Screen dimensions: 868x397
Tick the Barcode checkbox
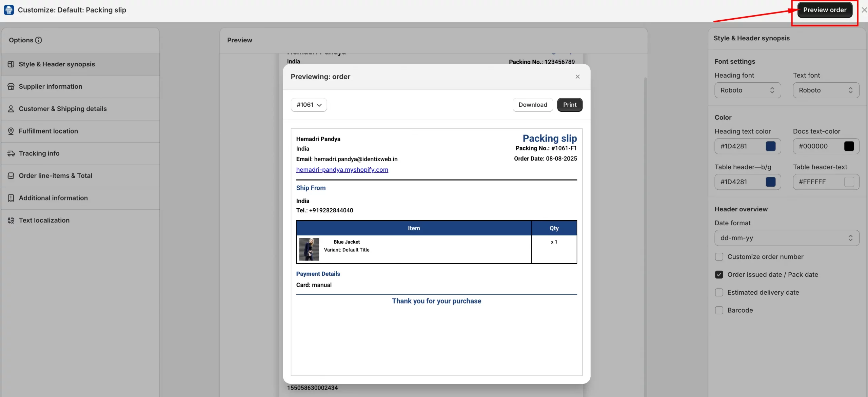point(719,310)
